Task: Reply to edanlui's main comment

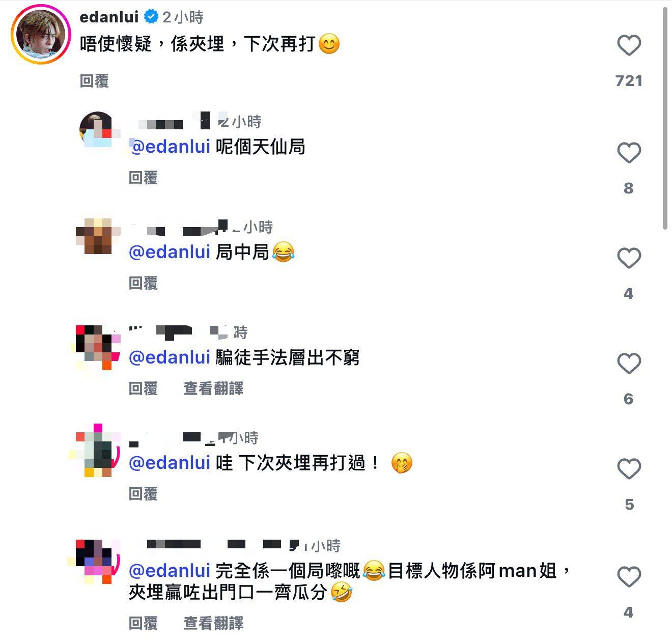Action: pyautogui.click(x=95, y=81)
